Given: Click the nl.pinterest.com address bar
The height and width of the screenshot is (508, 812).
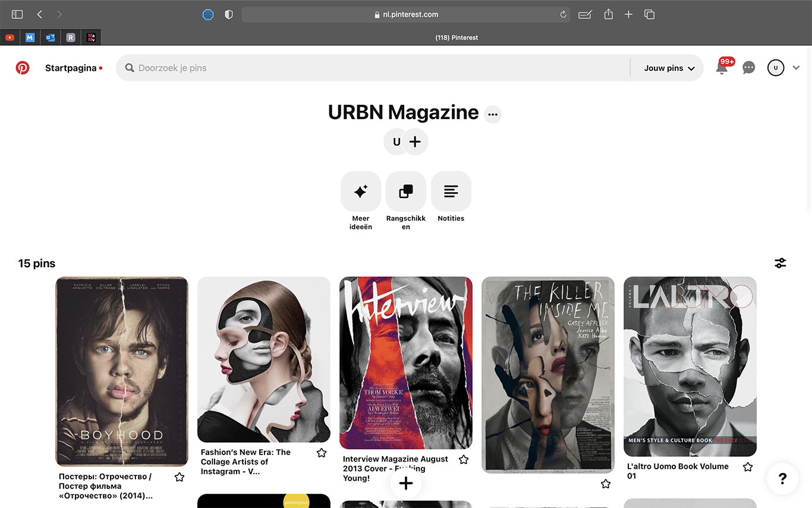Looking at the screenshot, I should (x=406, y=15).
